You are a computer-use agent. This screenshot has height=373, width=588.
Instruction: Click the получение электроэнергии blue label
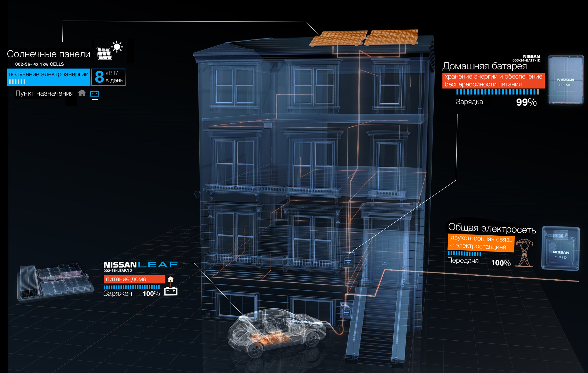tap(49, 77)
